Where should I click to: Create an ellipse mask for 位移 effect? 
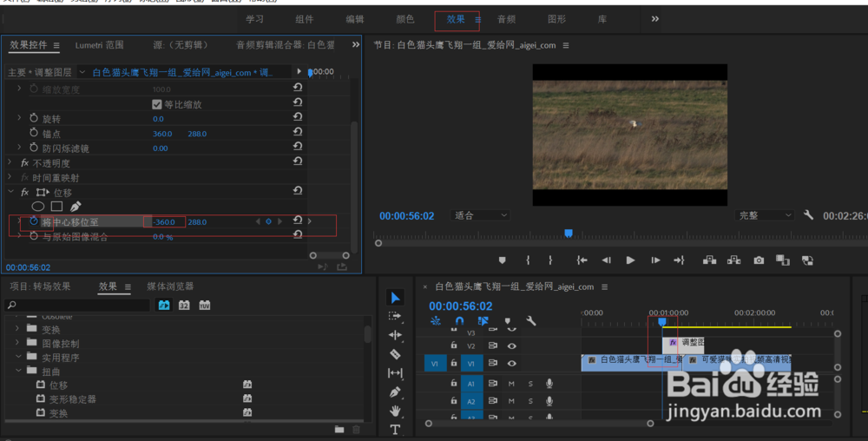[37, 207]
